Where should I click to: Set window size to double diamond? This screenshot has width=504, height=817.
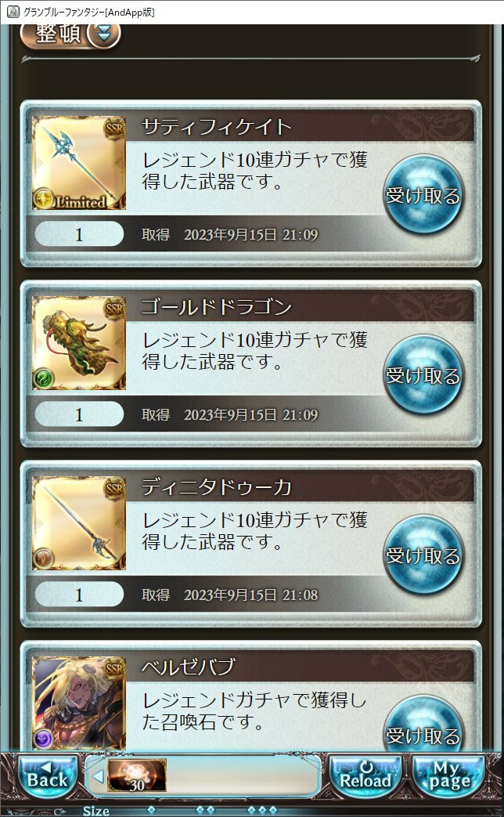tap(206, 810)
